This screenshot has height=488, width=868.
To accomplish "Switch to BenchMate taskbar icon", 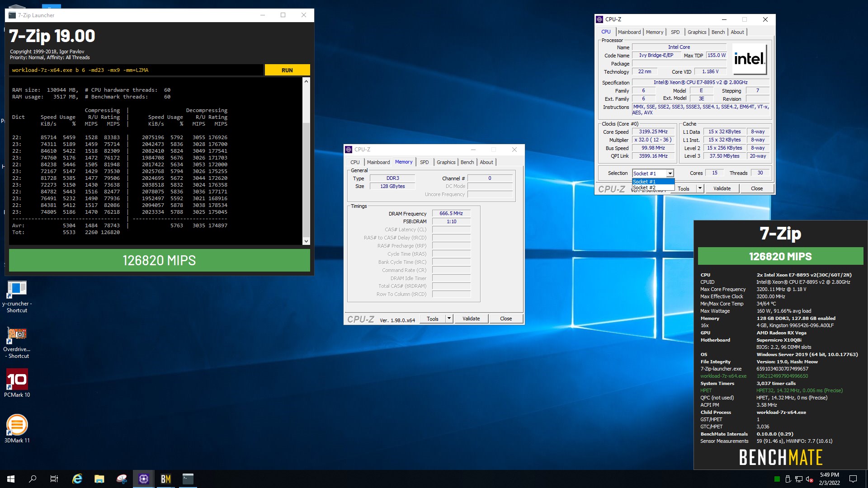I will (166, 479).
